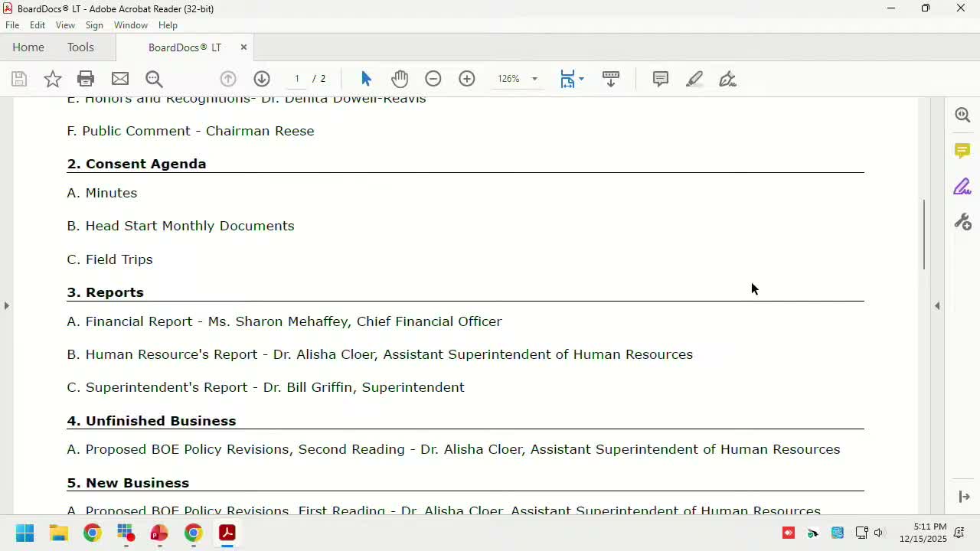Screen dimensions: 980x551
Task: Enable the selection arrow tool
Action: click(x=366, y=79)
